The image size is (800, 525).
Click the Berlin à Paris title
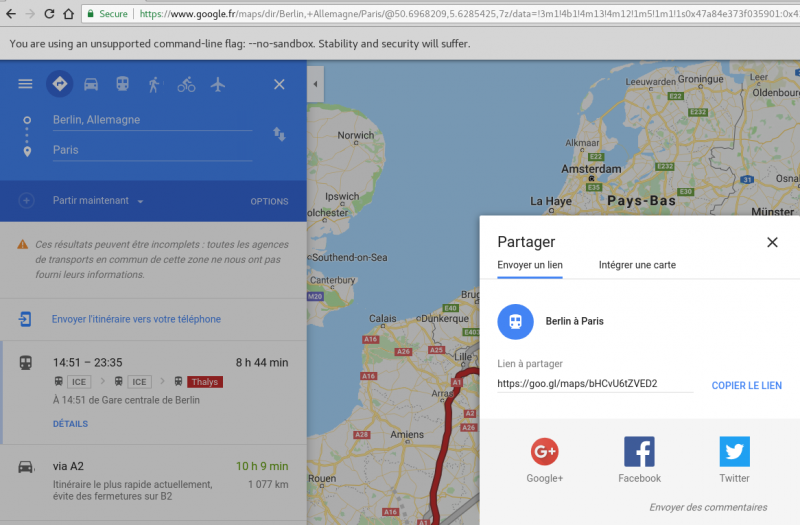[x=574, y=321]
